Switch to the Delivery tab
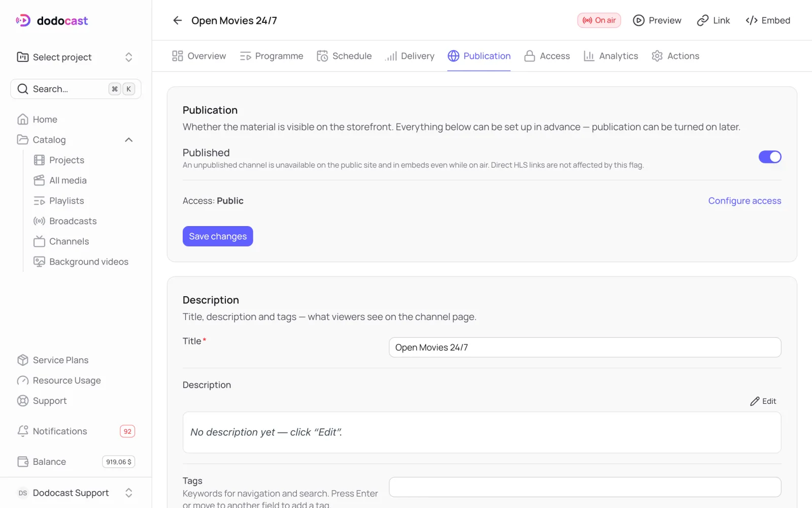 coord(410,56)
